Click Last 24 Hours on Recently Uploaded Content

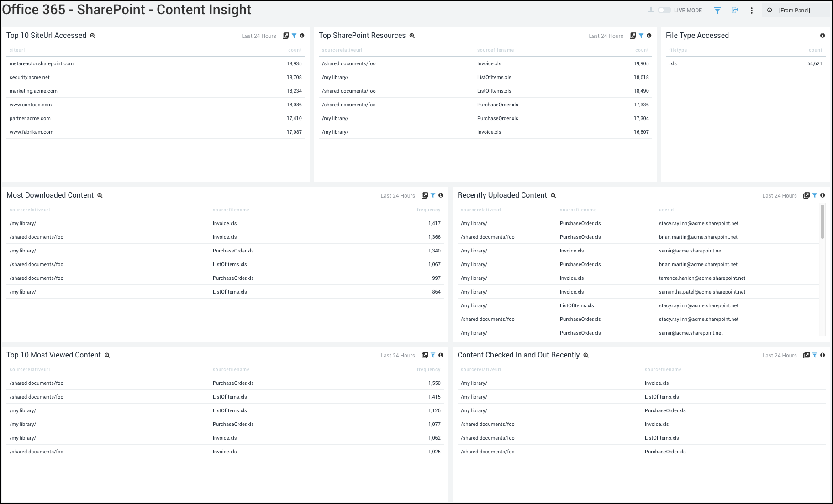pos(779,195)
